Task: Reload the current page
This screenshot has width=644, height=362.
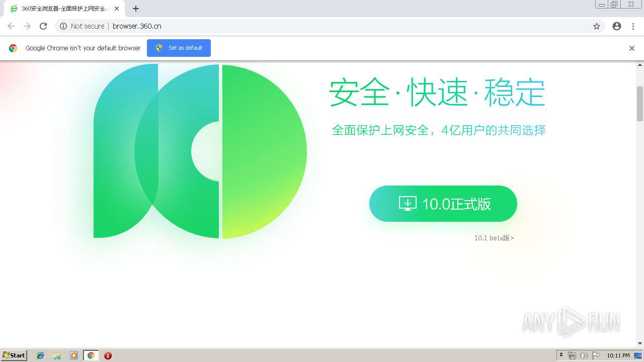Action: click(x=43, y=26)
